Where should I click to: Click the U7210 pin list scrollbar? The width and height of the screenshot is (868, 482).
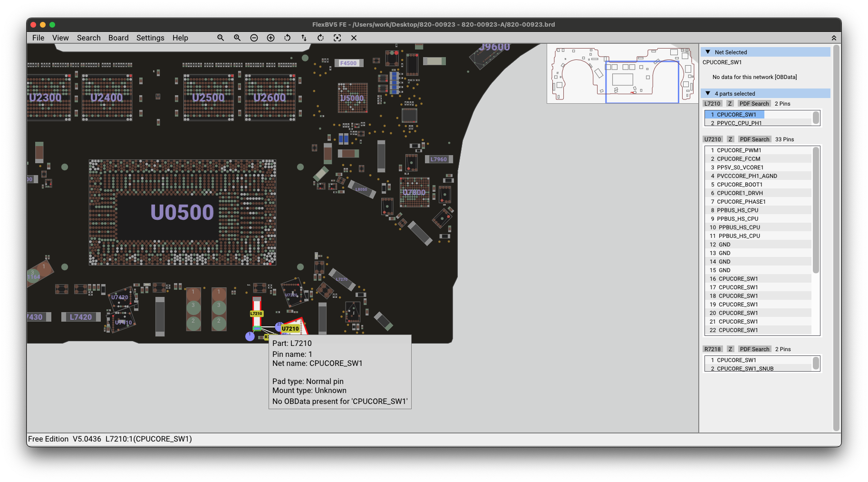click(816, 209)
